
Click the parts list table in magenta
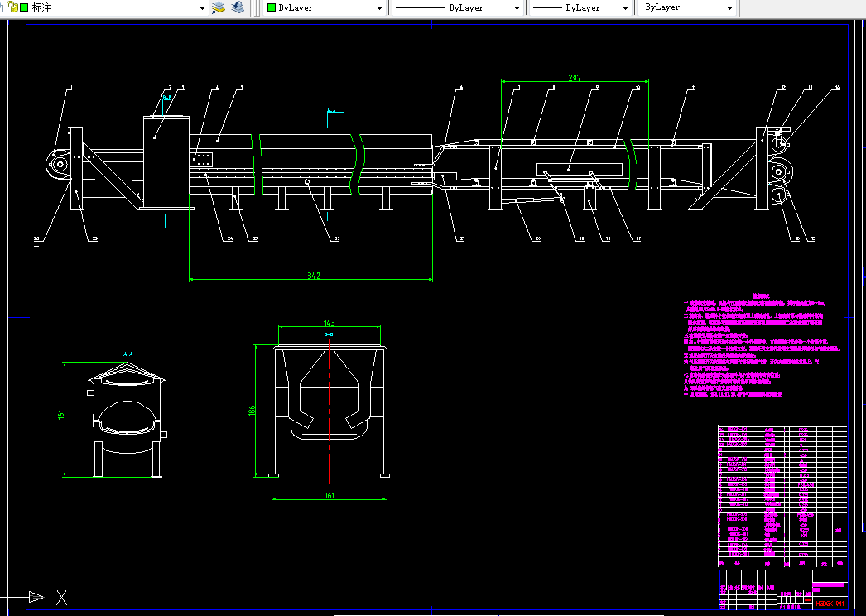point(782,496)
